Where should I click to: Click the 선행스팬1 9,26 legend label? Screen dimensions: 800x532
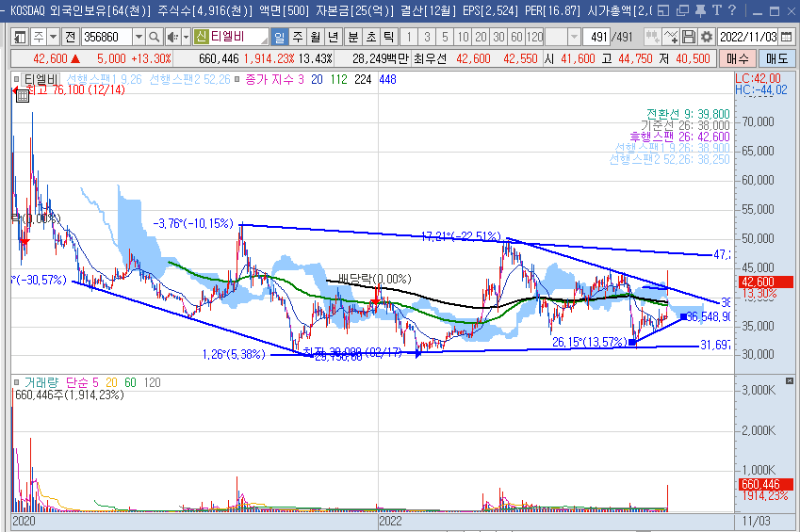tap(104, 80)
